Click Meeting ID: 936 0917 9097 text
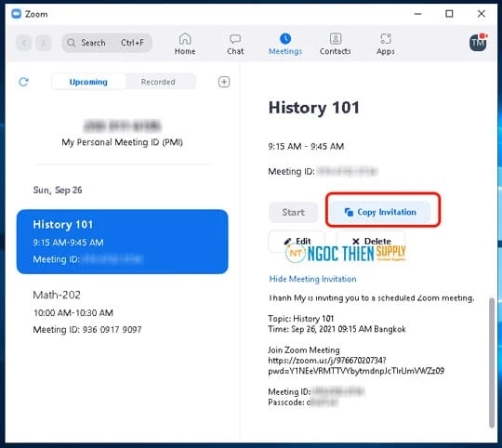 [x=87, y=329]
